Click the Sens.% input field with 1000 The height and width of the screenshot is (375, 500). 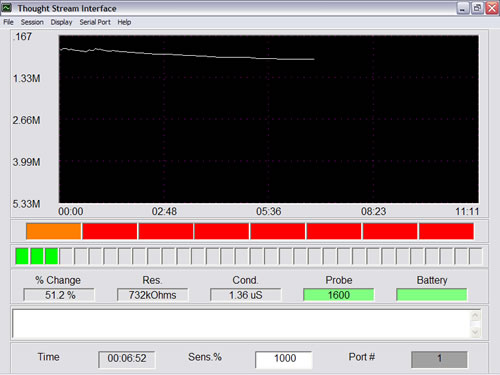pos(284,359)
